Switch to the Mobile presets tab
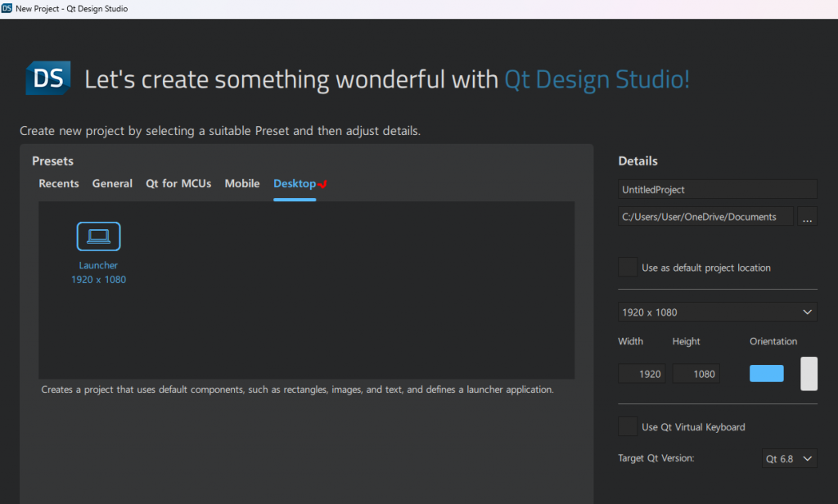The height and width of the screenshot is (504, 838). (242, 184)
